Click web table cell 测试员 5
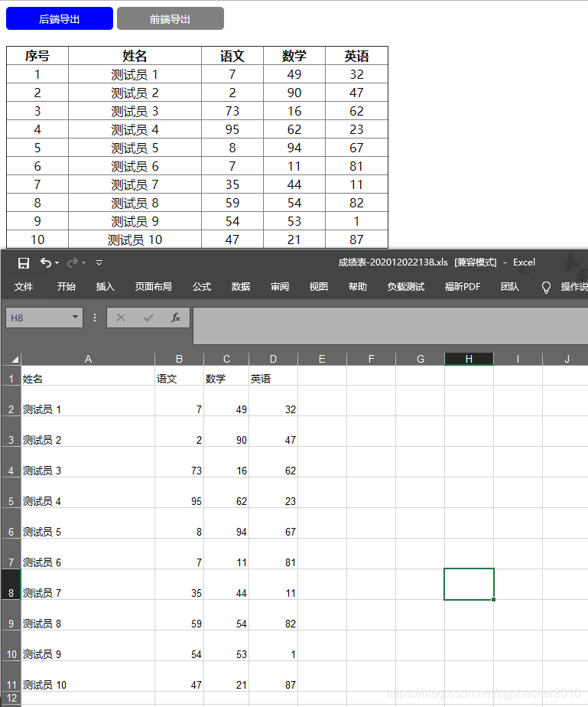This screenshot has width=588, height=707. 135,148
